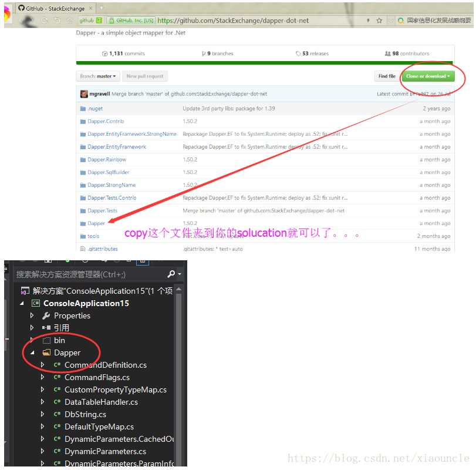Open the Dapper.StrongName folder
Viewport: 476px width, 470px height.
click(112, 185)
